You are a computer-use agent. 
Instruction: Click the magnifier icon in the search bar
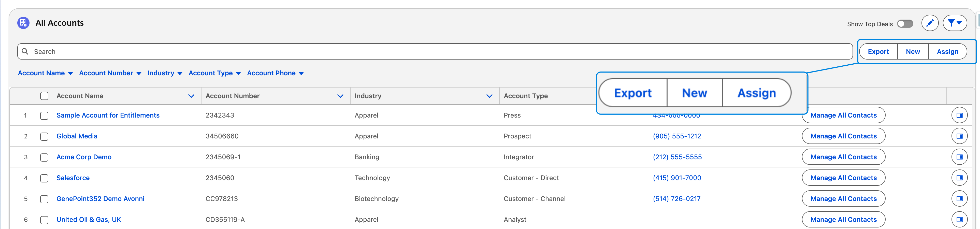click(25, 51)
